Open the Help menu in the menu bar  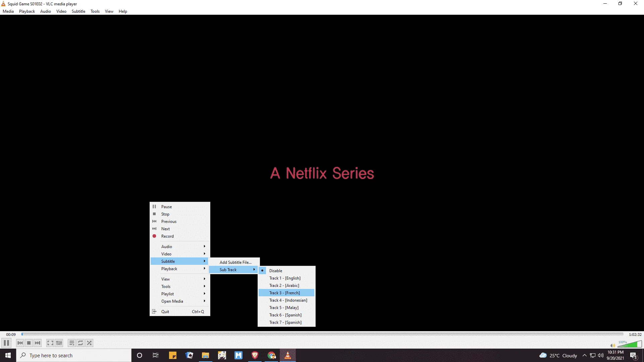(x=123, y=11)
